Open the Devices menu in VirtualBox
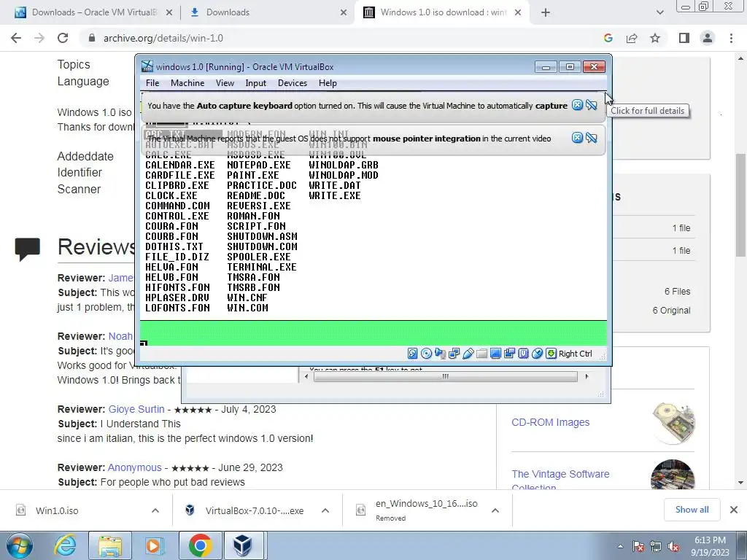 tap(293, 83)
